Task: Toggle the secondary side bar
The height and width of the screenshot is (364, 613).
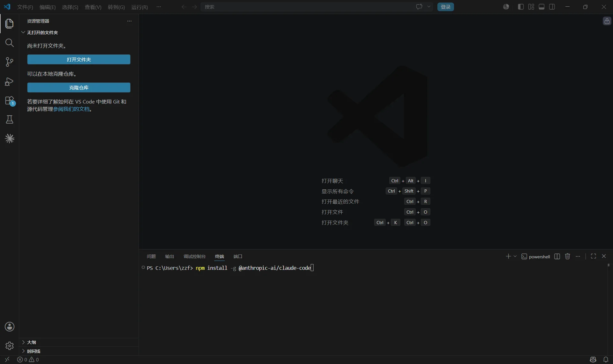Action: [x=552, y=7]
